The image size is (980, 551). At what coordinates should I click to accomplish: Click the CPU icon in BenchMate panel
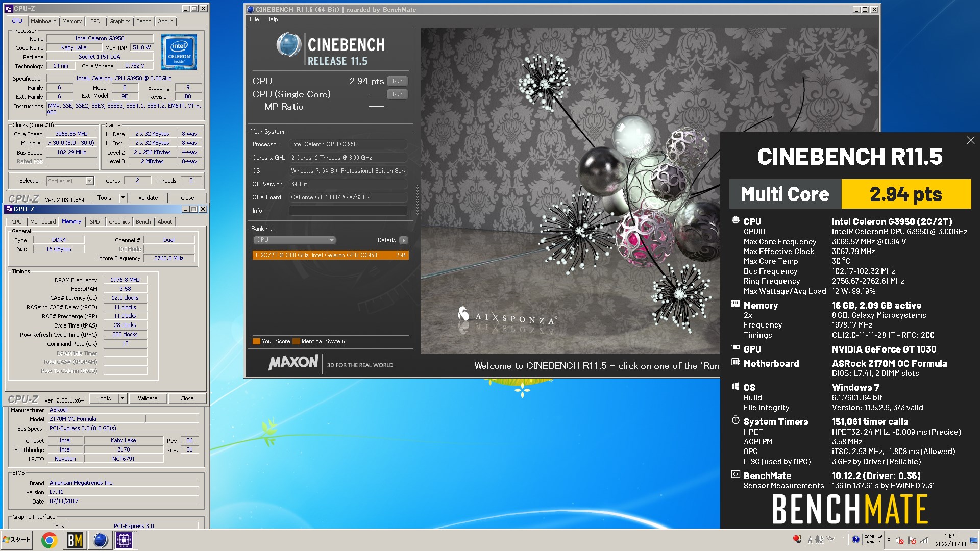pos(736,220)
